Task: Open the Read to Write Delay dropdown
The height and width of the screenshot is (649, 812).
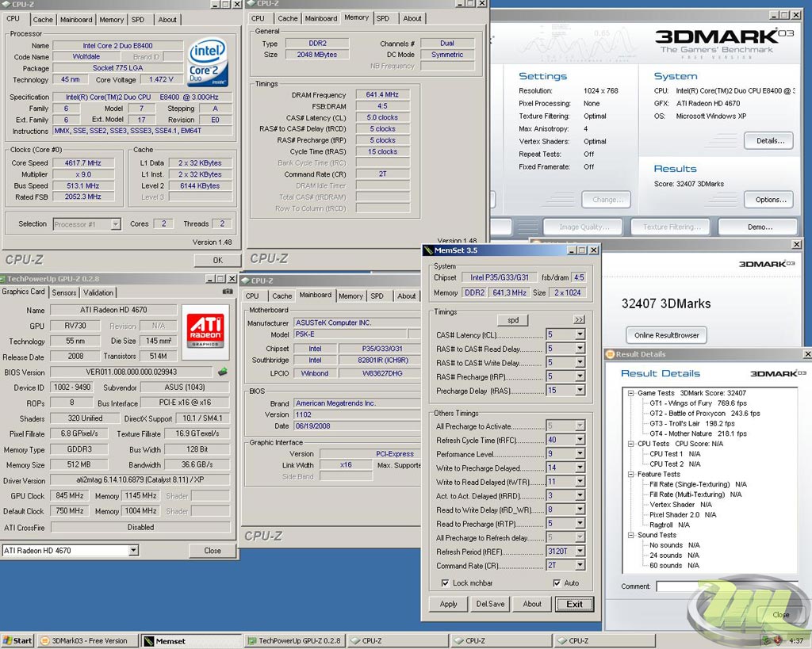Action: pyautogui.click(x=580, y=510)
